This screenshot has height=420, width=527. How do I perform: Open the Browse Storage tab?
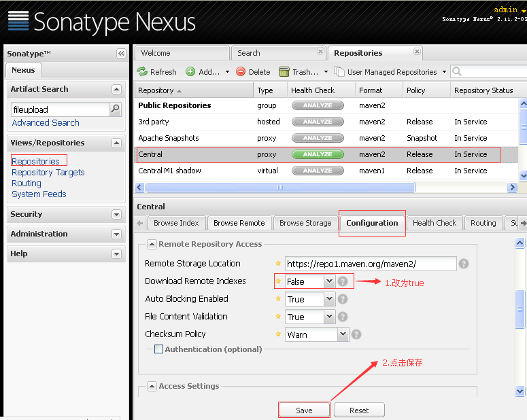click(x=305, y=223)
